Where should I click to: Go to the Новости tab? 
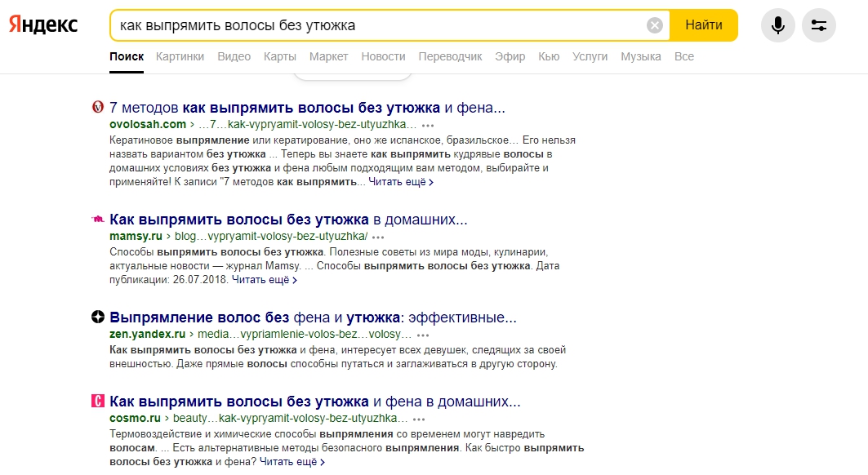pos(383,56)
